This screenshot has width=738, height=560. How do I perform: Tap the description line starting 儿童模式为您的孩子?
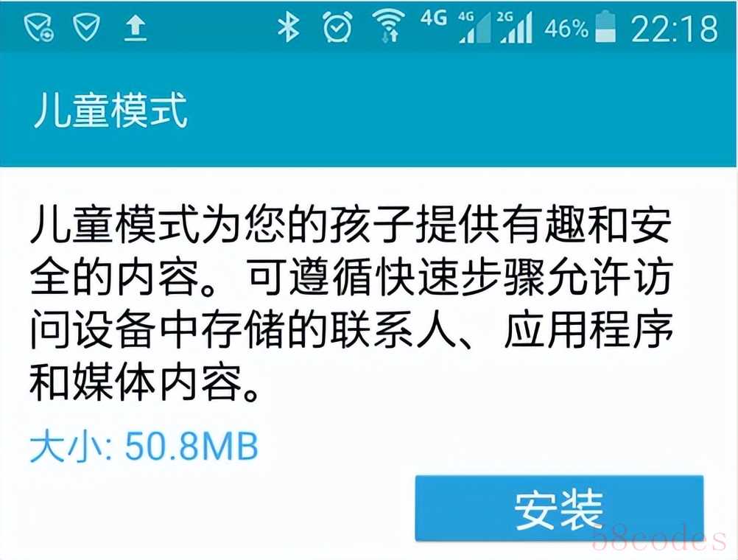(x=351, y=224)
